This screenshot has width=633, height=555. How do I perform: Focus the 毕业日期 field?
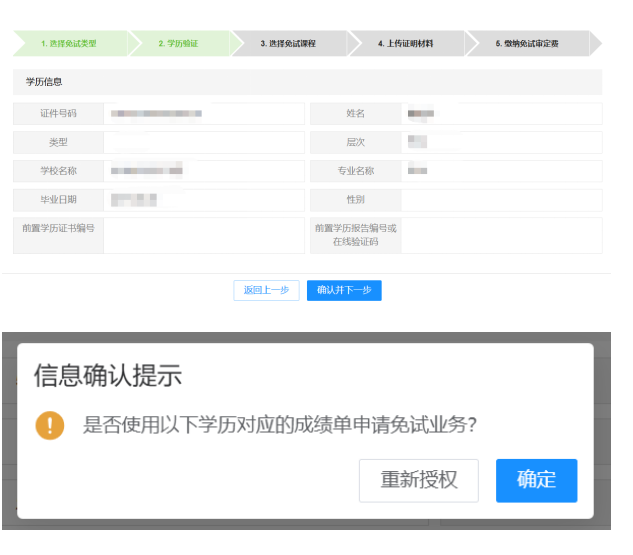203,200
